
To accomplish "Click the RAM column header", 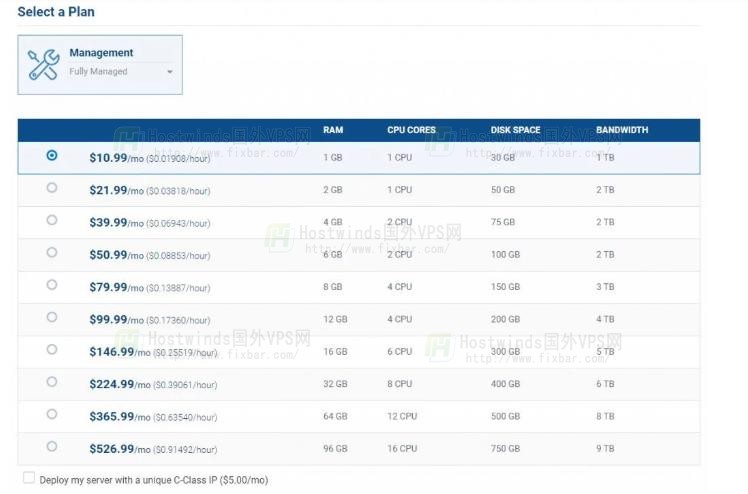I will click(x=333, y=130).
